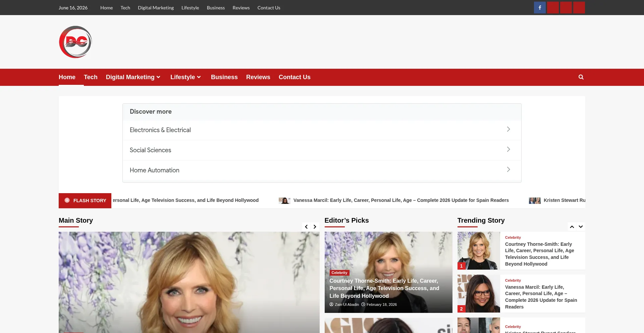The image size is (644, 333).
Task: Open Courtney Thorne-Smith Editor's Picks headline
Action: pyautogui.click(x=384, y=288)
